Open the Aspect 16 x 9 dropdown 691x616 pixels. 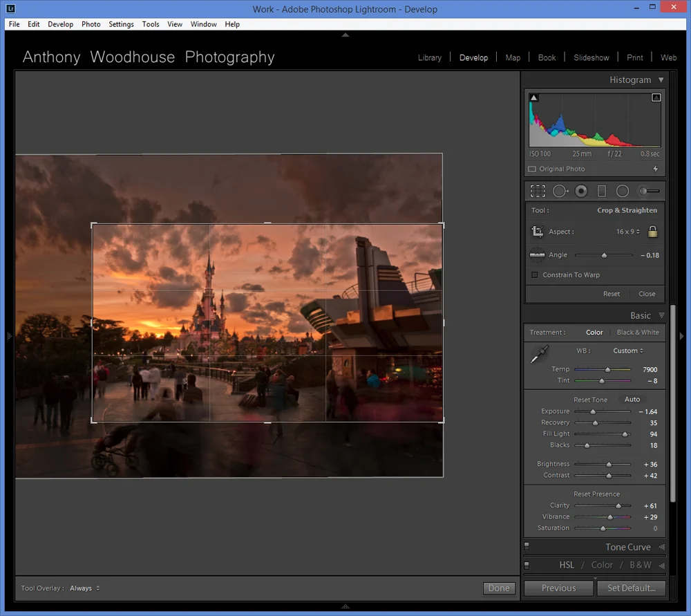[628, 232]
